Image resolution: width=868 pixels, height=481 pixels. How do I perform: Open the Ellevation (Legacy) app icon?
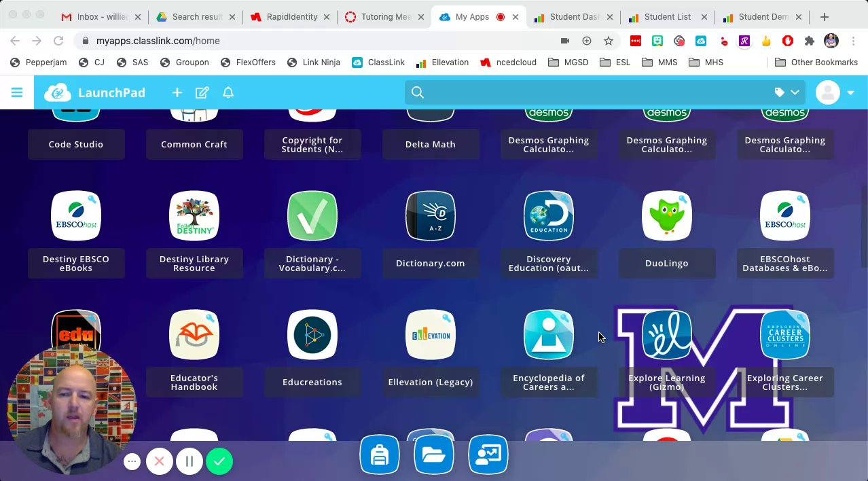coord(431,335)
